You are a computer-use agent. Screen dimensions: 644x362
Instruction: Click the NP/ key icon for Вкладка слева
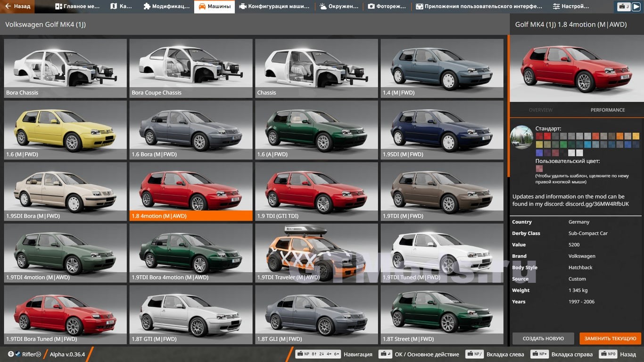pos(474,354)
